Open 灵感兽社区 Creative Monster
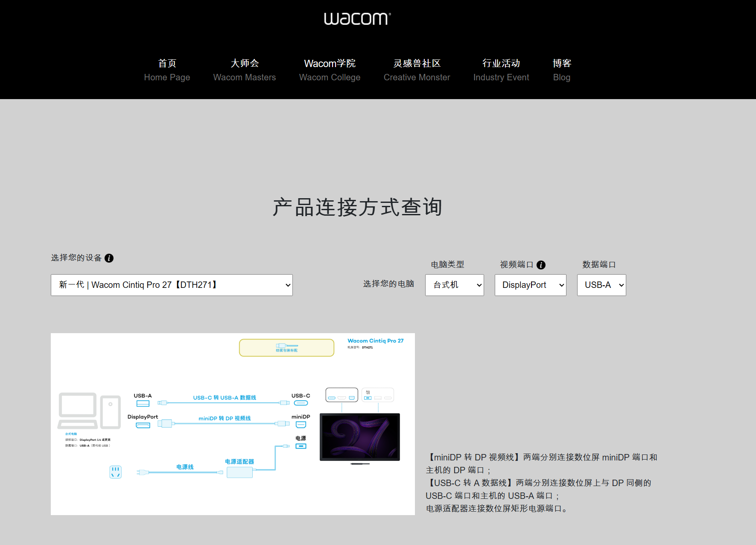The image size is (756, 545). click(417, 70)
